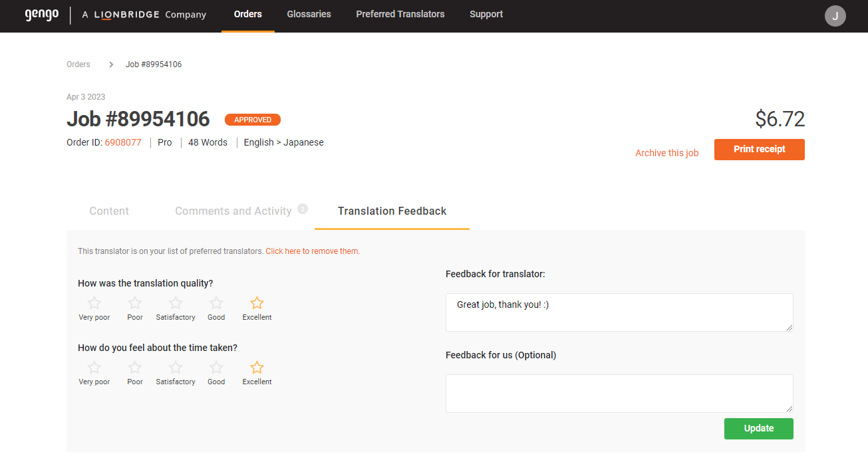Rate time taken Excellent star
Image resolution: width=868 pixels, height=472 pixels.
click(257, 368)
